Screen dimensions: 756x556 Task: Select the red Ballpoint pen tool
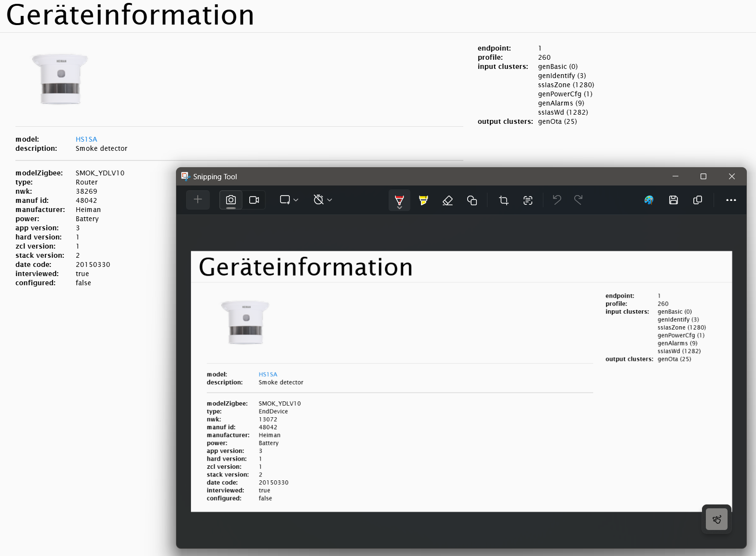[x=399, y=199]
